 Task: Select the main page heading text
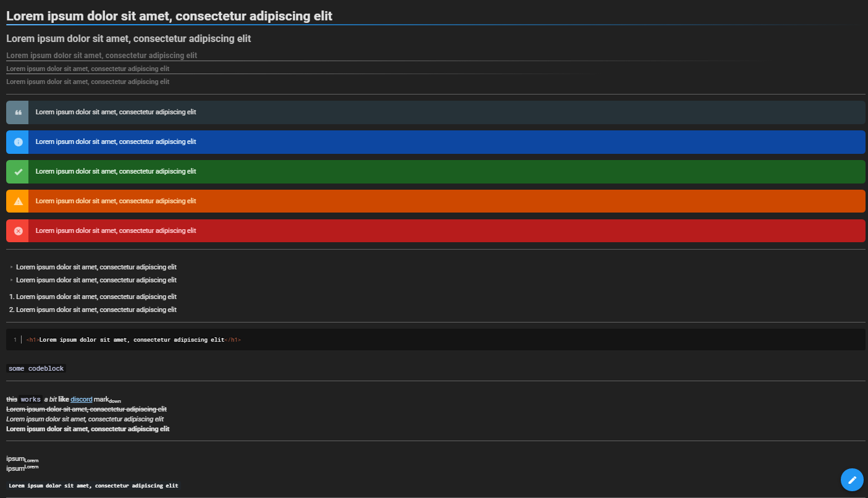point(169,15)
